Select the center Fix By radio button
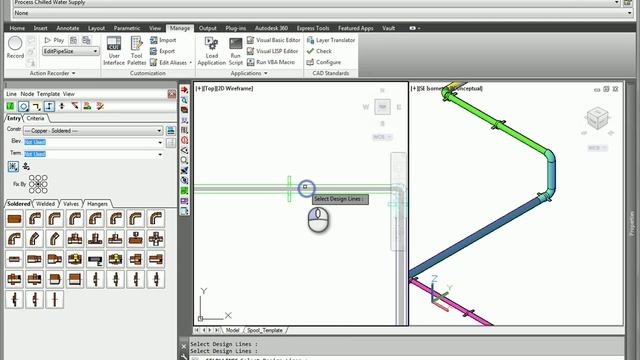Screen dimensions: 640x360 coord(38,184)
